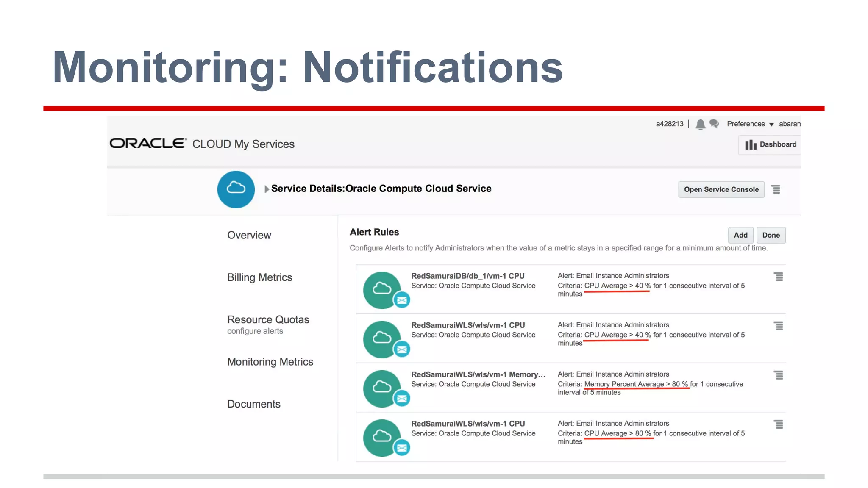Click the Add alert rule button
The height and width of the screenshot is (488, 868).
tap(741, 235)
